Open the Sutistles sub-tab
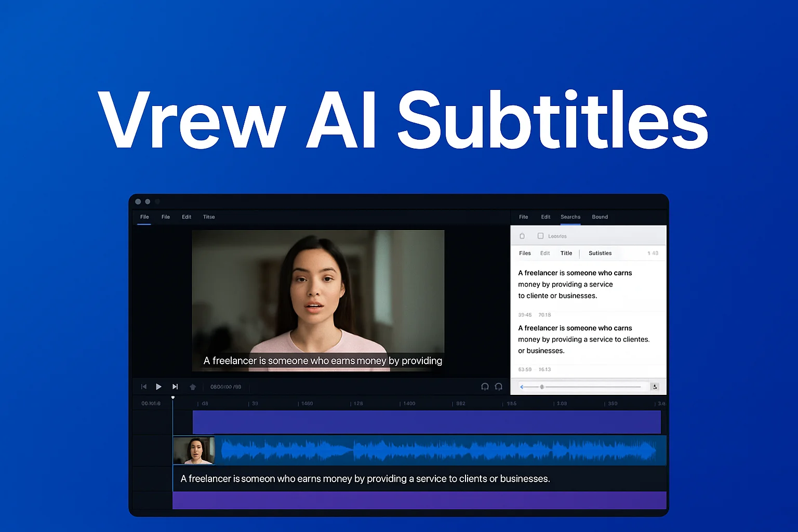The width and height of the screenshot is (798, 532). click(x=600, y=254)
